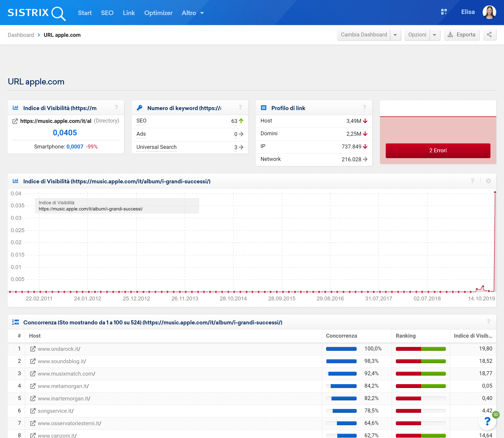Open the Optimizer menu item
This screenshot has width=504, height=438.
(x=158, y=13)
